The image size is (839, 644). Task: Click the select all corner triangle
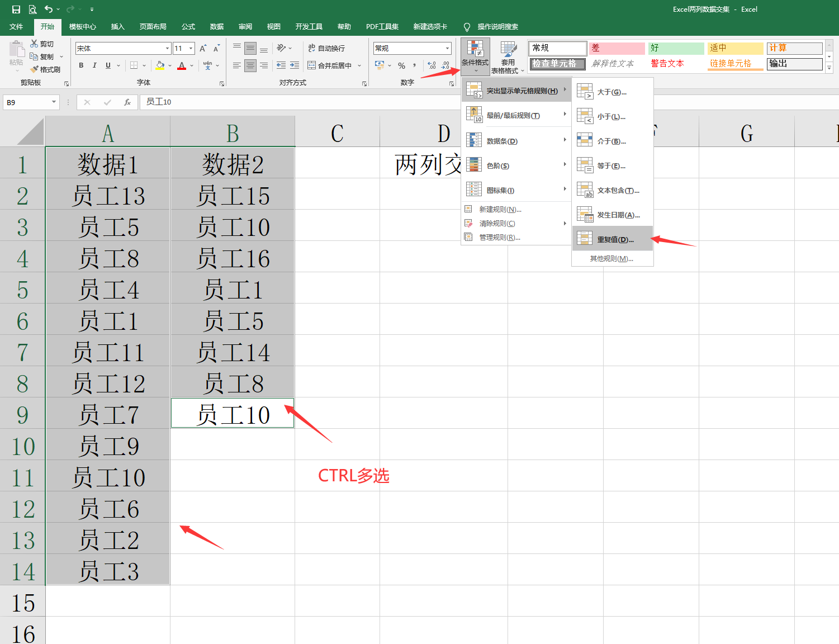tap(30, 132)
